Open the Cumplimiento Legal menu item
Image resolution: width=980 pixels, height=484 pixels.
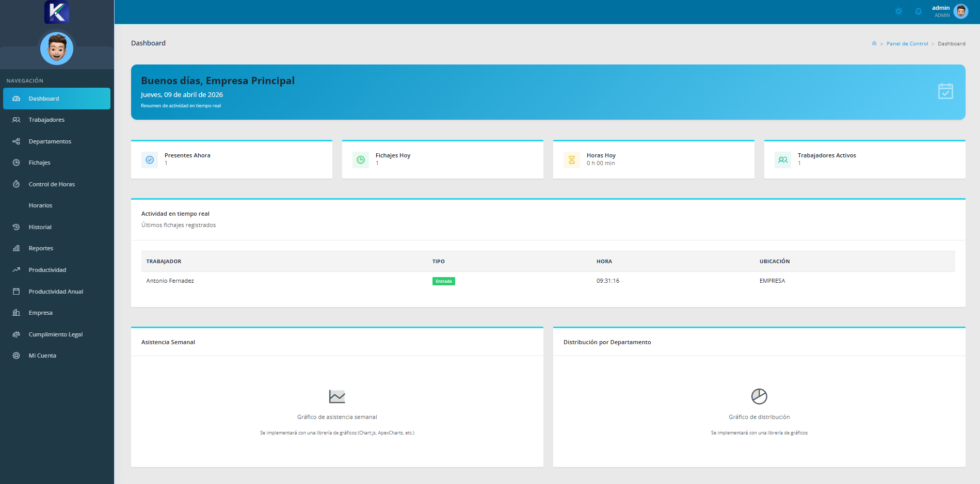[57, 334]
